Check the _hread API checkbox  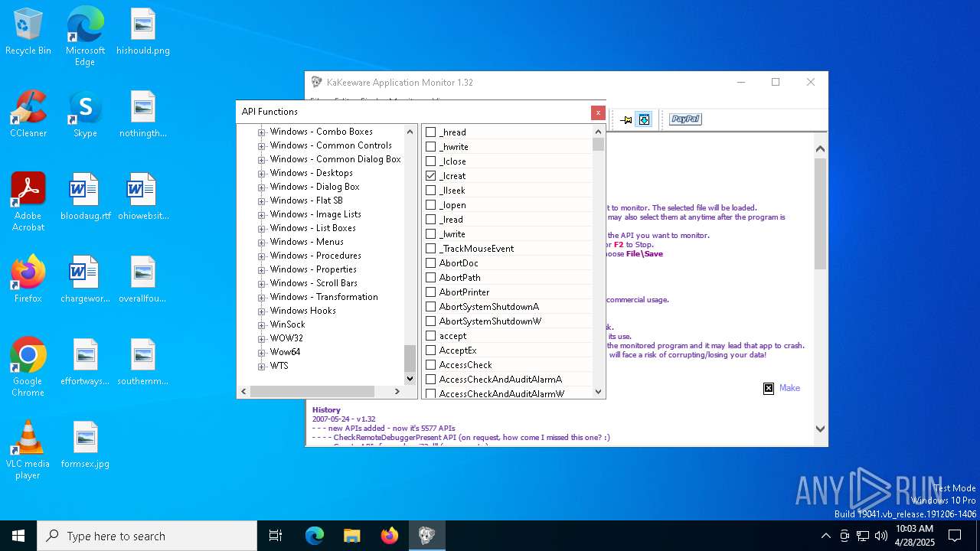pyautogui.click(x=430, y=132)
